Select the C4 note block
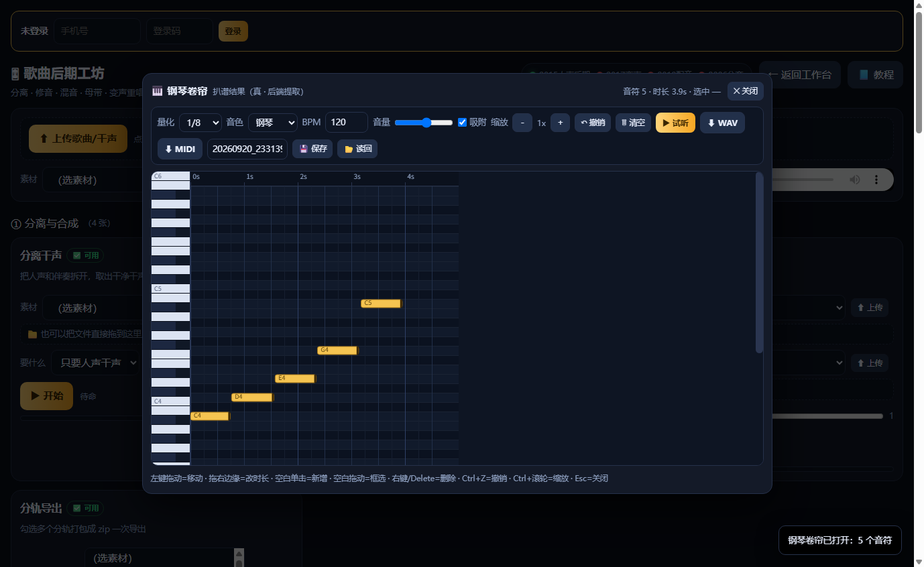The width and height of the screenshot is (924, 567). [x=210, y=416]
